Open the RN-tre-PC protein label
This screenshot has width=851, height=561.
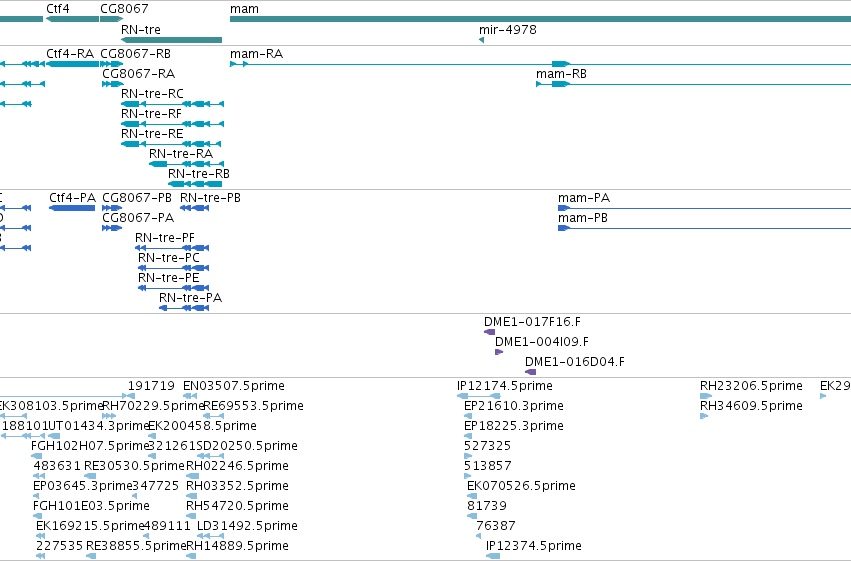(x=169, y=258)
